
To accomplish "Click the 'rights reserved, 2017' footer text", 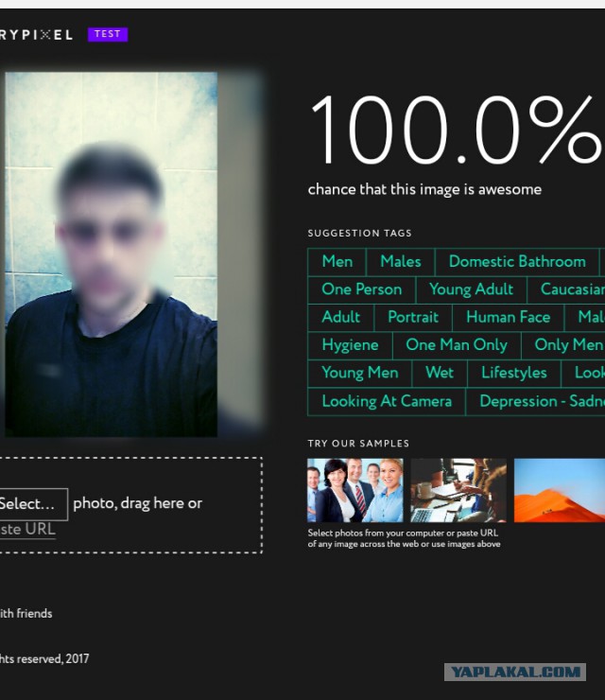I will (x=44, y=659).
